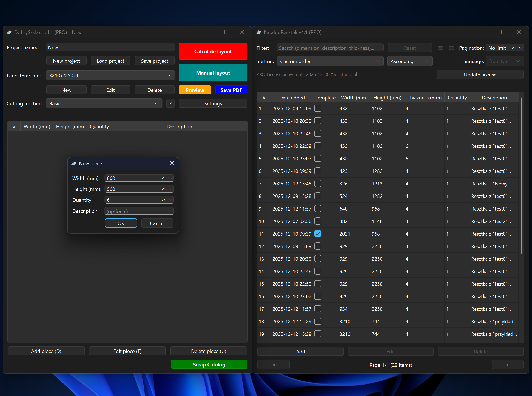Click the cutting method help question mark
Screen dimensions: 532x396
click(x=170, y=104)
